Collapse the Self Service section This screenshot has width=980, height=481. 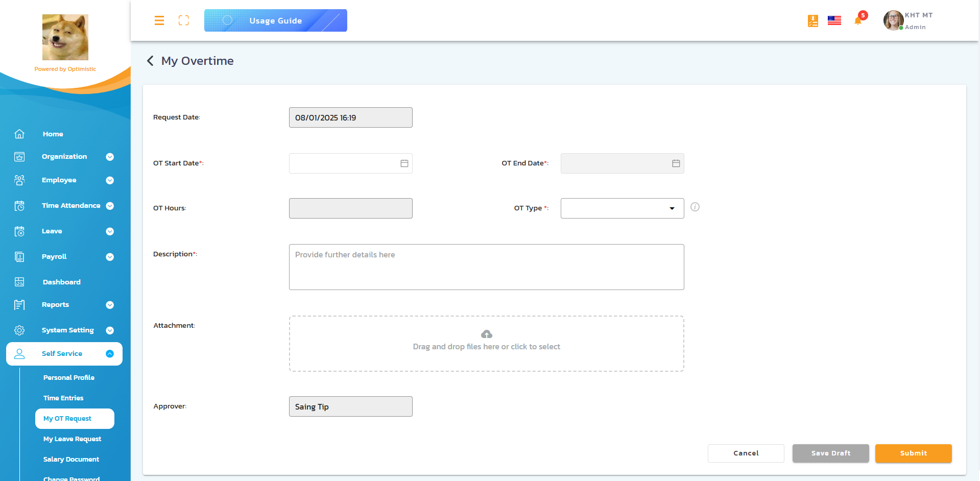point(110,353)
